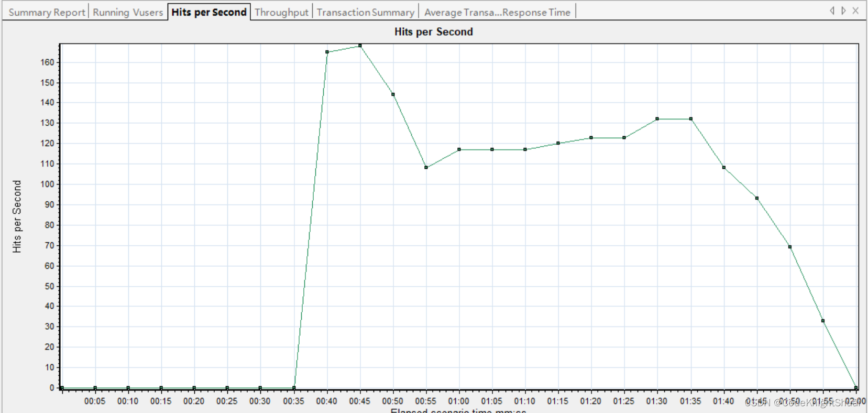The height and width of the screenshot is (413, 868).
Task: Click the scroll tabs left arrow
Action: coord(832,10)
